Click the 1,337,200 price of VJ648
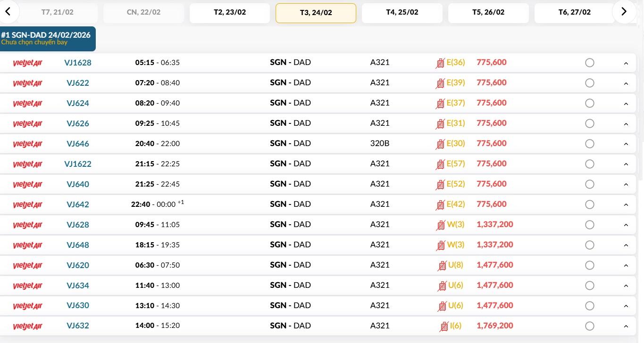Image resolution: width=644 pixels, height=343 pixels. 495,245
